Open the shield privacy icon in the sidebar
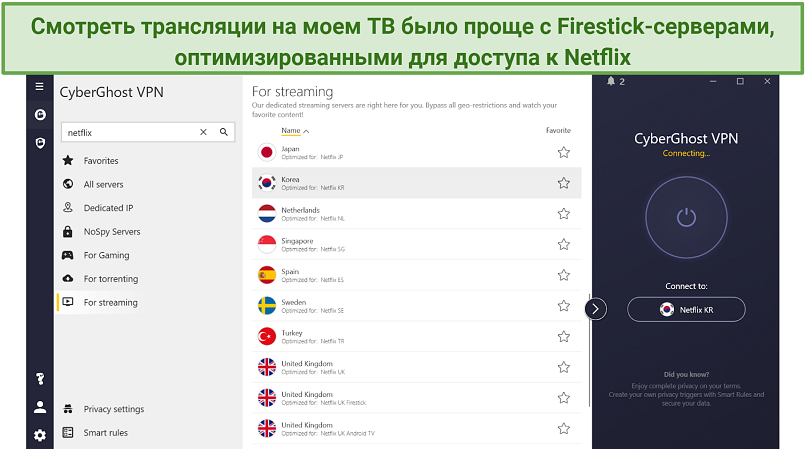The width and height of the screenshot is (806, 449). 40,143
